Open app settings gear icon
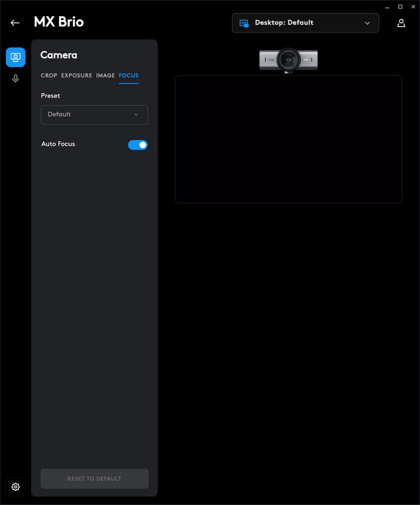The width and height of the screenshot is (420, 505). click(x=15, y=486)
